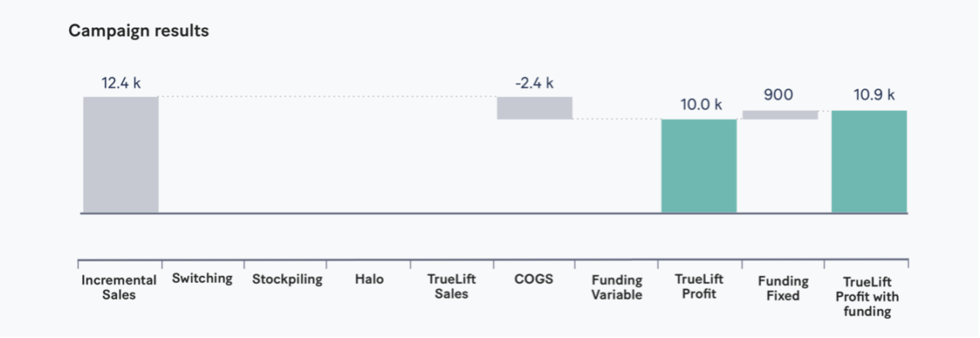Viewport: 980px width, 338px height.
Task: Click the -2.4 k value label
Action: coord(534,83)
